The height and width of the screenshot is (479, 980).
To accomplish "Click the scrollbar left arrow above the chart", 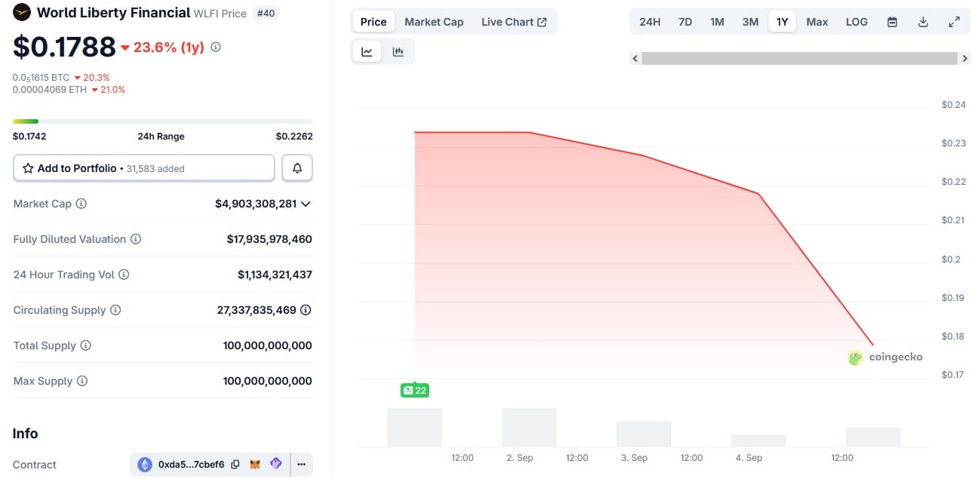I will 635,58.
